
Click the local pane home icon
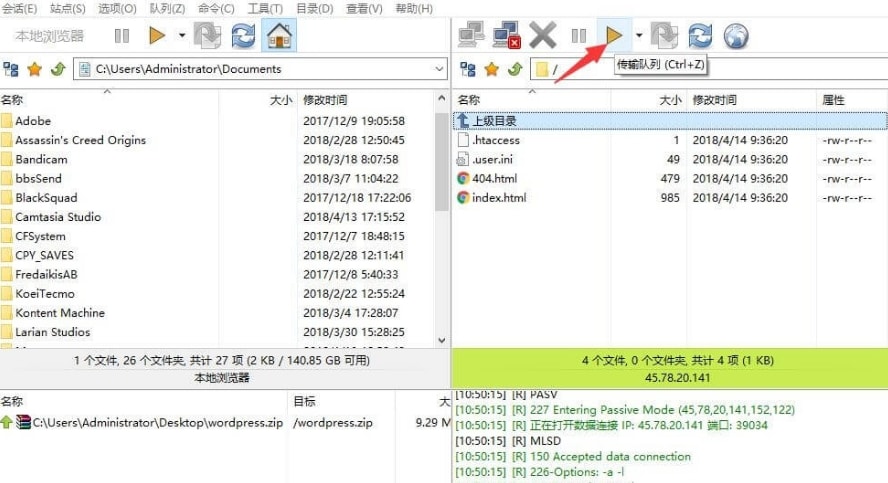(x=279, y=37)
